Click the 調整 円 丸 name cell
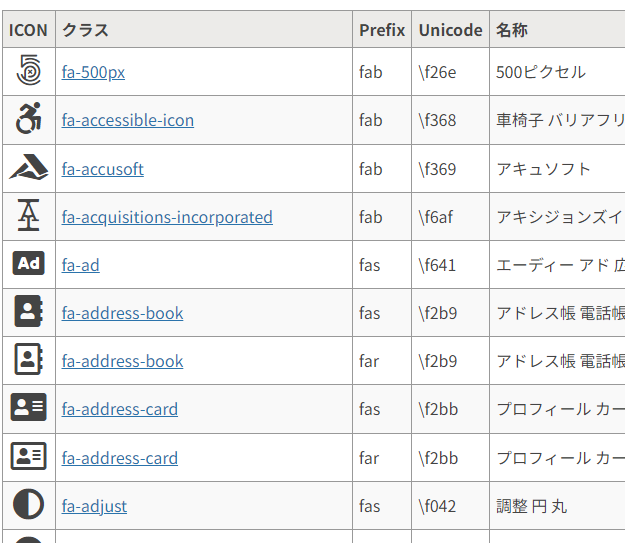 pyautogui.click(x=557, y=506)
